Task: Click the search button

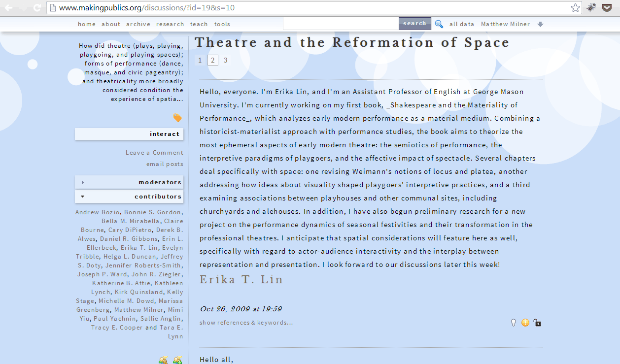Action: (414, 23)
